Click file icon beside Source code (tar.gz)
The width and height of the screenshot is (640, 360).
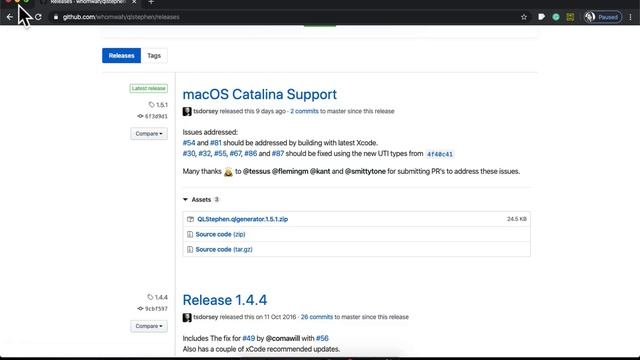pos(190,249)
